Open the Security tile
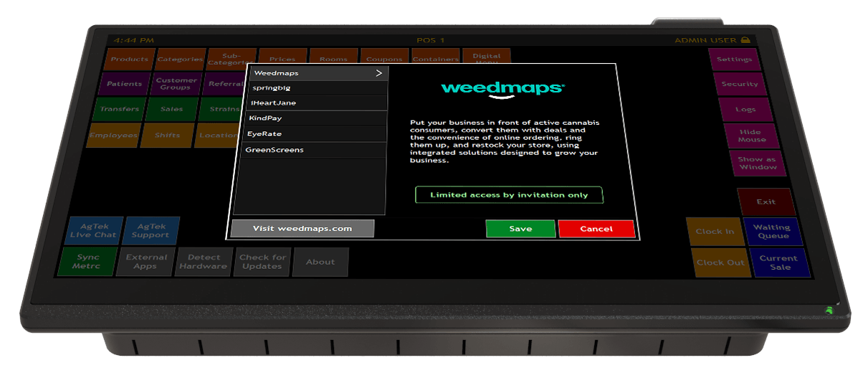868x378 pixels. coord(739,84)
